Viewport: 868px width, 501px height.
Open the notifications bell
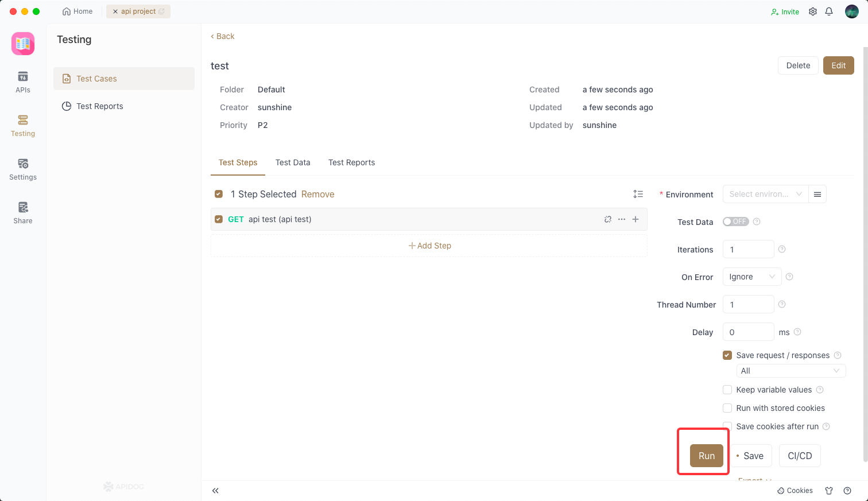pyautogui.click(x=829, y=11)
